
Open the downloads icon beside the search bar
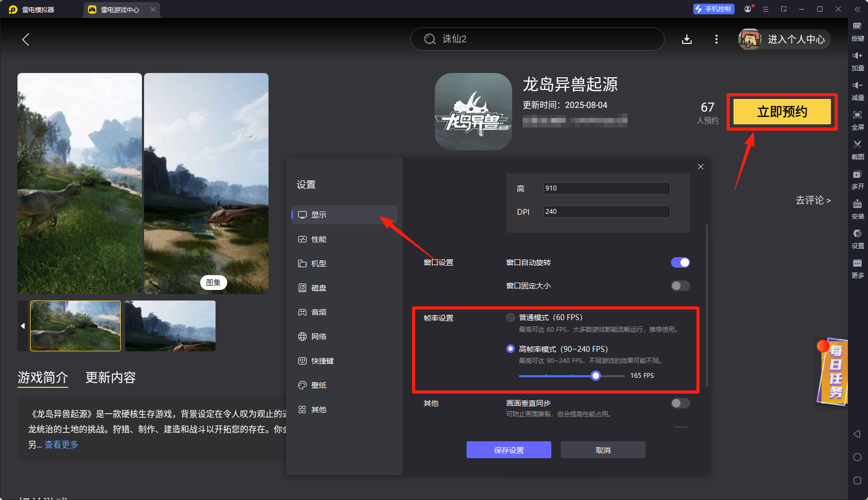point(687,39)
